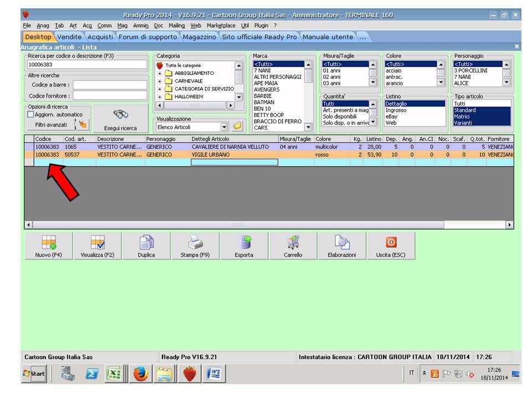Select eBay in the Listino list
Image resolution: width=532 pixels, height=399 pixels.
[391, 116]
